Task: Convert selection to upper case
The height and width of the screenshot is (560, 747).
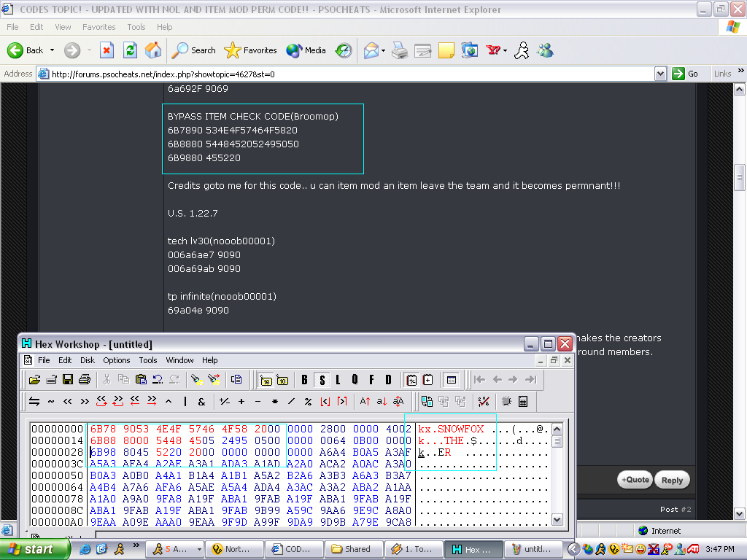Action: click(x=365, y=402)
